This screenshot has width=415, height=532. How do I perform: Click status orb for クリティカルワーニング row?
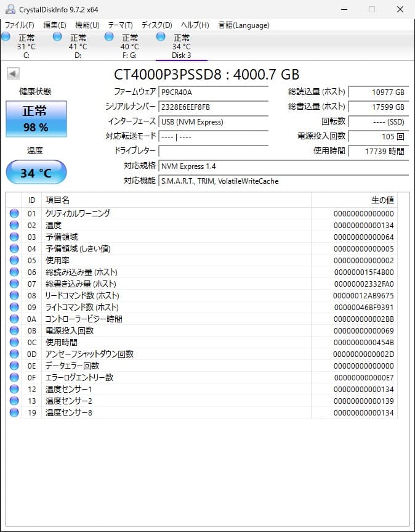[x=14, y=213]
